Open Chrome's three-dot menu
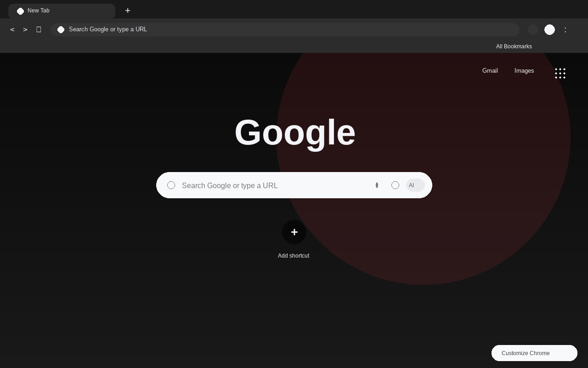Viewport: 588px width, 368px height. (565, 29)
